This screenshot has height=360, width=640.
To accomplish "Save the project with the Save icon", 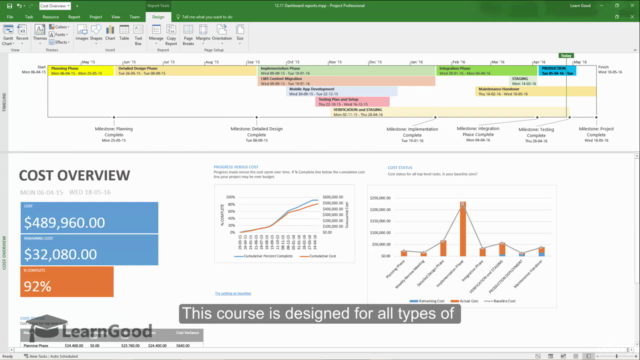I will tap(9, 6).
